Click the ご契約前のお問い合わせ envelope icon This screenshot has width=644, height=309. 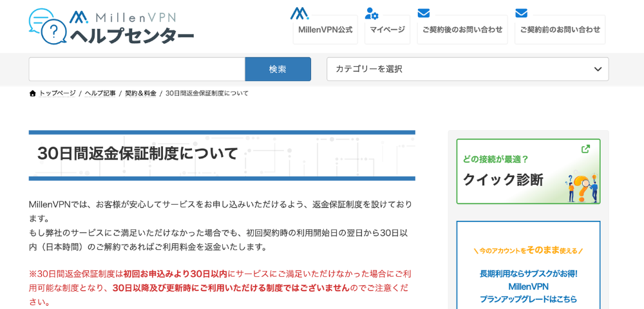[x=521, y=13]
